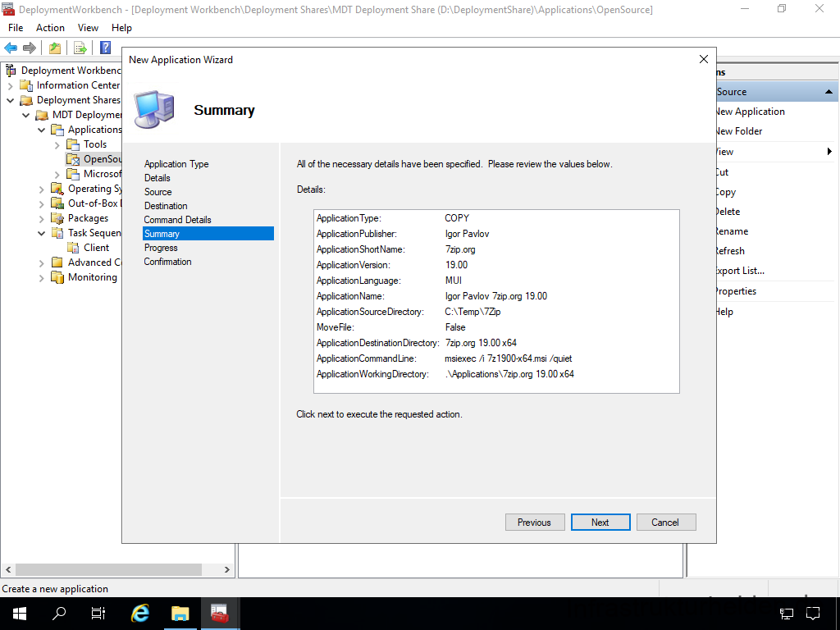Open Internet Explorer from the taskbar

140,614
